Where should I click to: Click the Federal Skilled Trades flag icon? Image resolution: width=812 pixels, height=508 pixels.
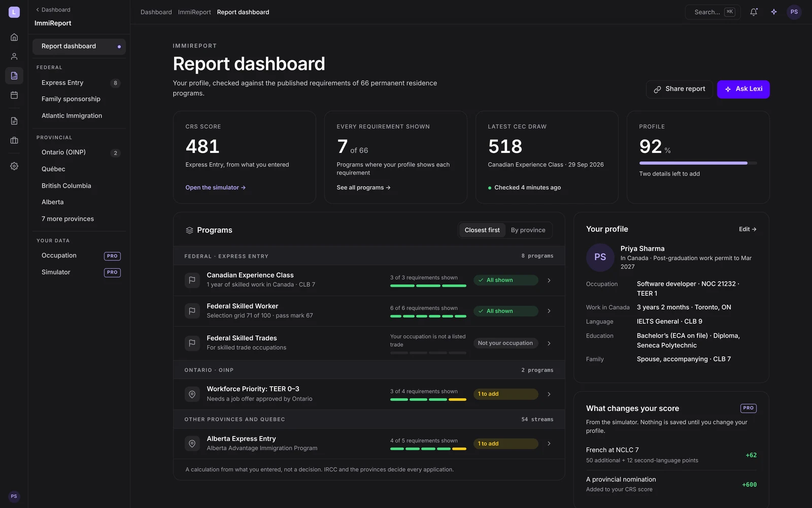coord(192,343)
